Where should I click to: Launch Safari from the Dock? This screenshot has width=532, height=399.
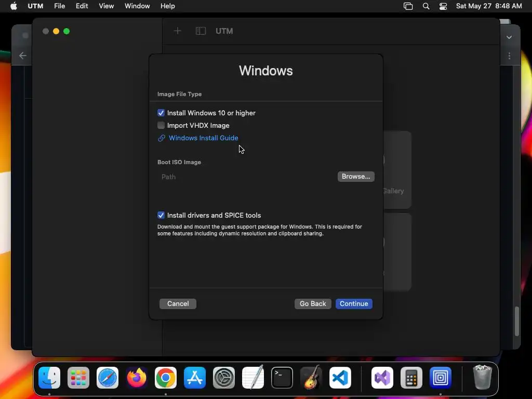pyautogui.click(x=108, y=378)
